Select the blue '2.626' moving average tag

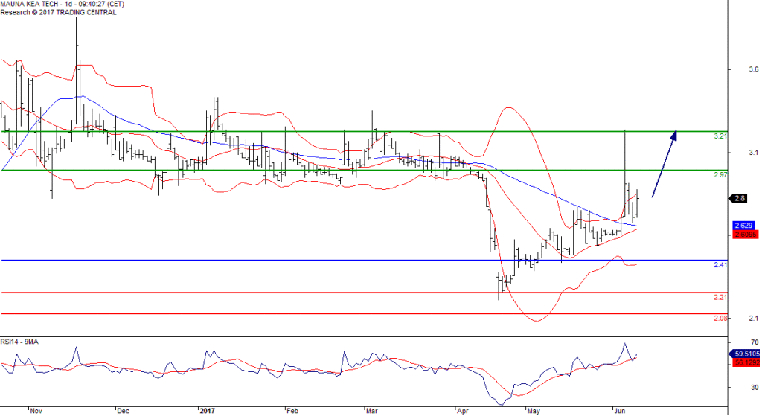(744, 226)
